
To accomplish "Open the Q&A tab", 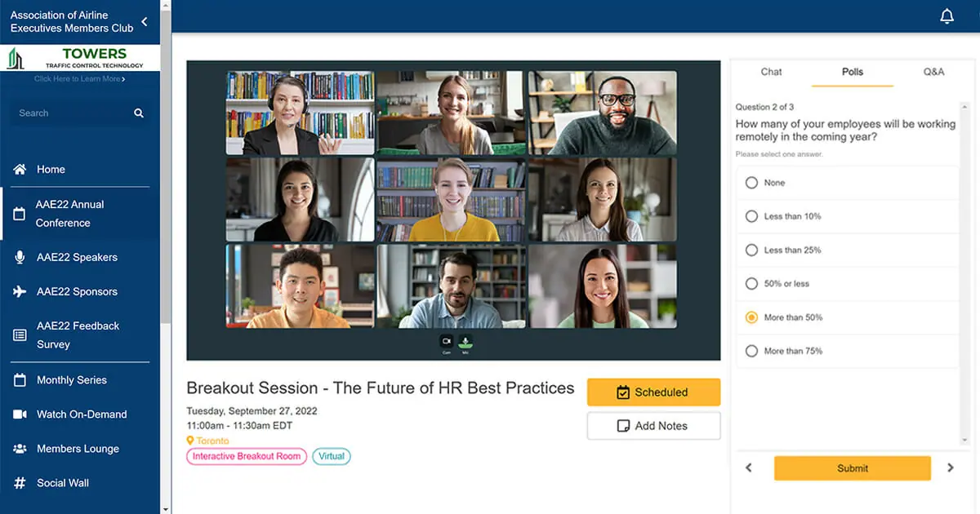I will coord(933,72).
